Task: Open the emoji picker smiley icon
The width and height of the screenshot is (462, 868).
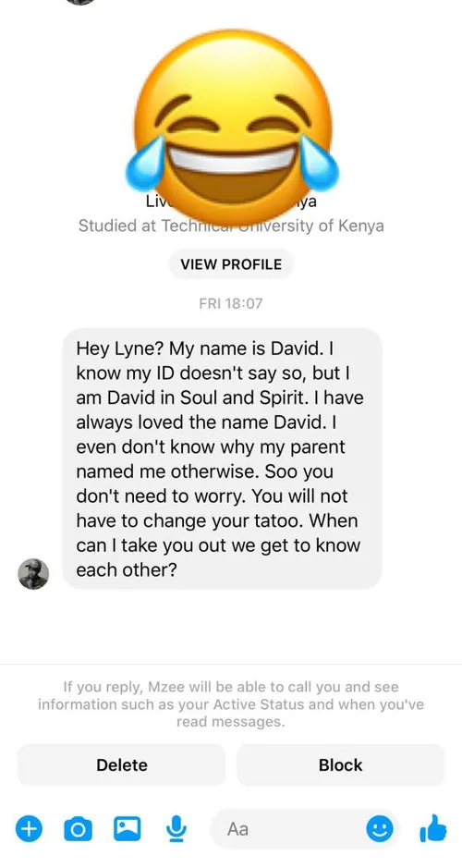Action: point(380,828)
